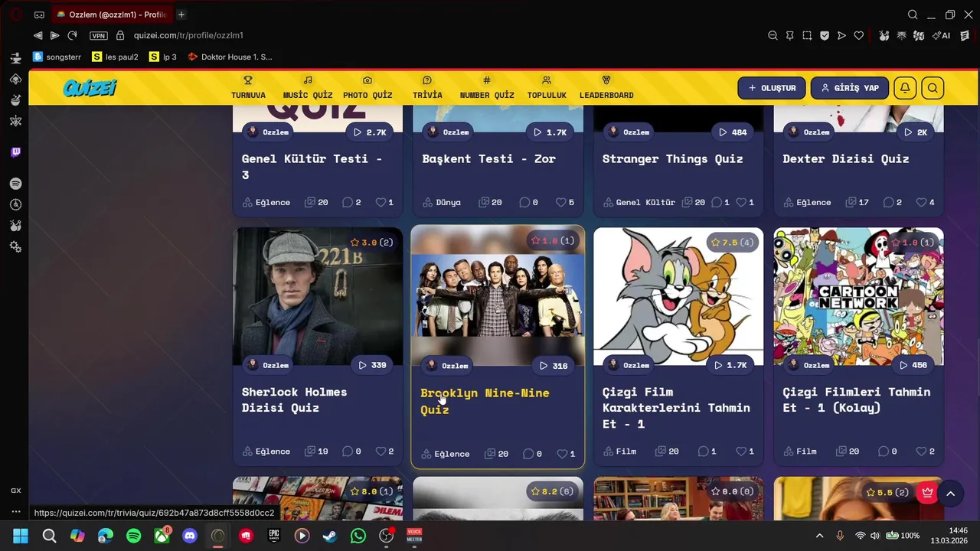Open the Windows Start menu
980x551 pixels.
click(21, 536)
